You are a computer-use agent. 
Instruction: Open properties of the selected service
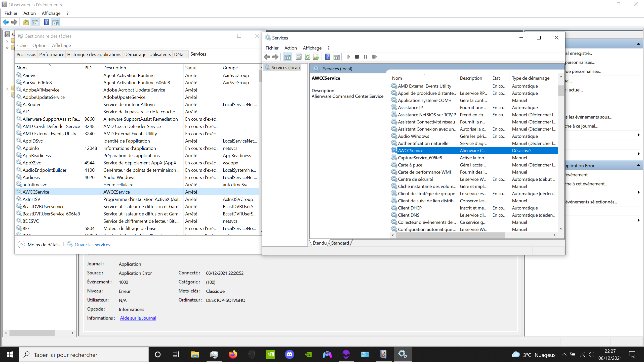pyautogui.click(x=299, y=57)
